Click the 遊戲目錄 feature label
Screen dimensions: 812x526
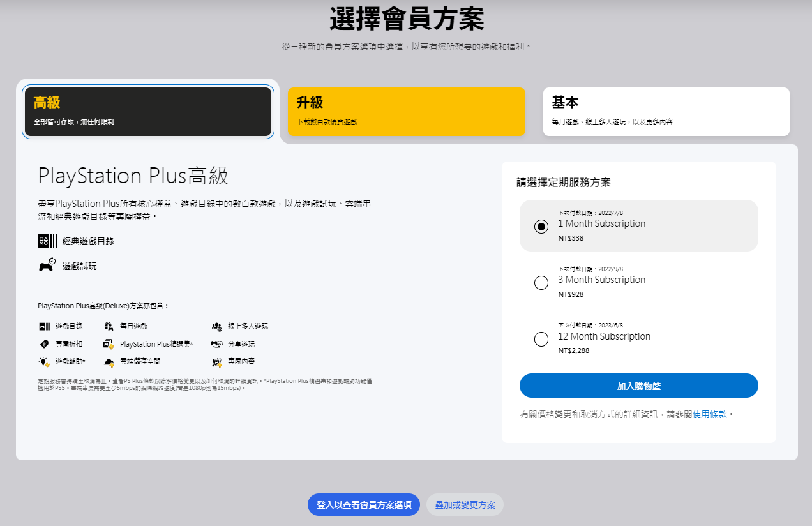click(69, 326)
